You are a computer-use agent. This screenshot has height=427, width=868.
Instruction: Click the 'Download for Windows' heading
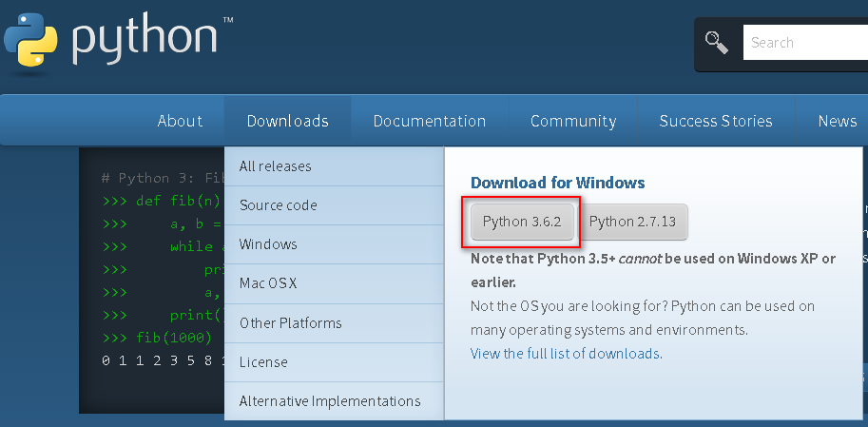557,183
